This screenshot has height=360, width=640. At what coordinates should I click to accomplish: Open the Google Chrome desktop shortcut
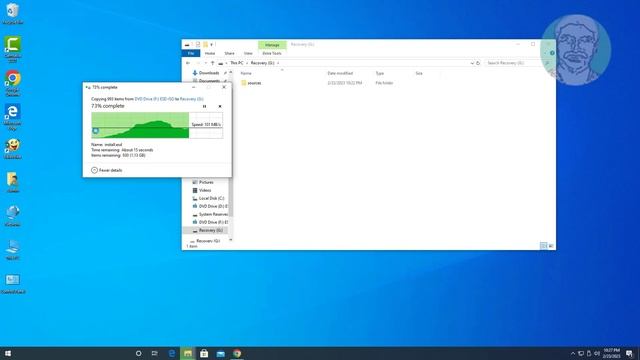13,83
